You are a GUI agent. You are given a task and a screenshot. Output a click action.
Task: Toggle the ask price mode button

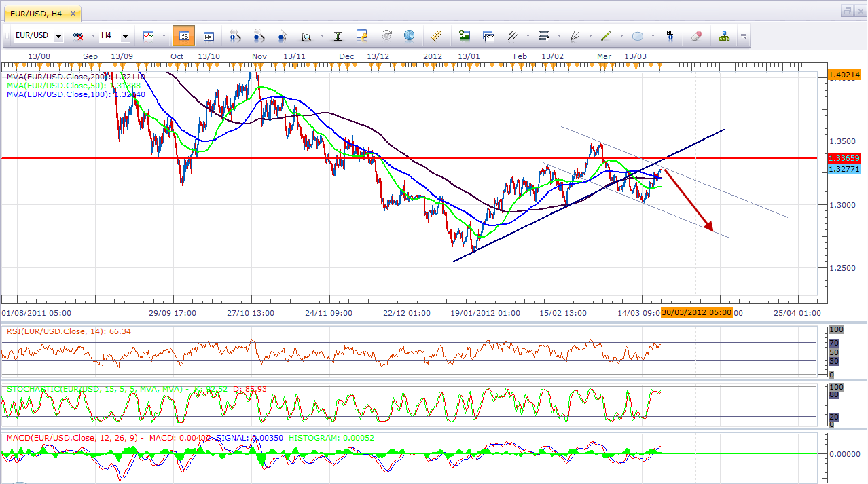[x=209, y=35]
